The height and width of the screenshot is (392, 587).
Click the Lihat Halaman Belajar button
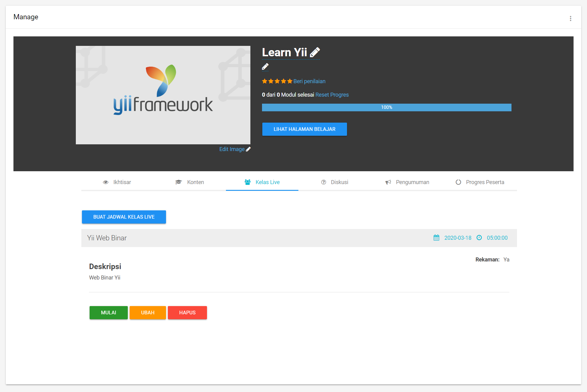pos(305,129)
